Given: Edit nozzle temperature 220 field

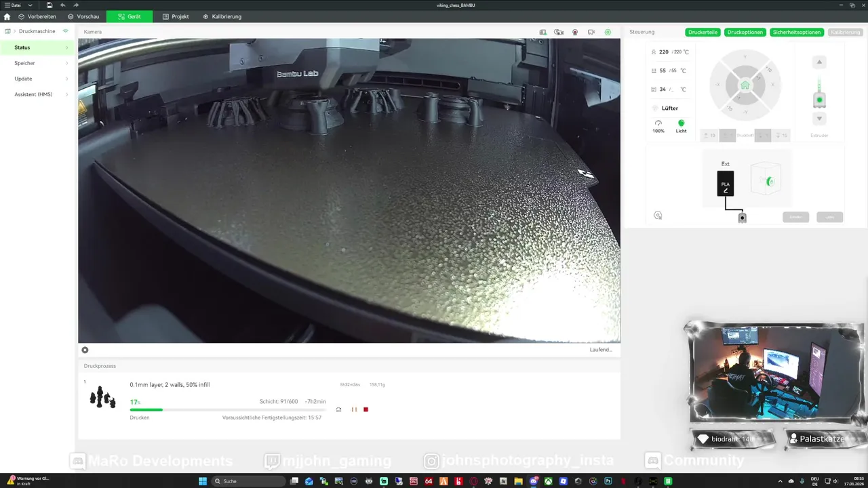Looking at the screenshot, I should pyautogui.click(x=669, y=52).
